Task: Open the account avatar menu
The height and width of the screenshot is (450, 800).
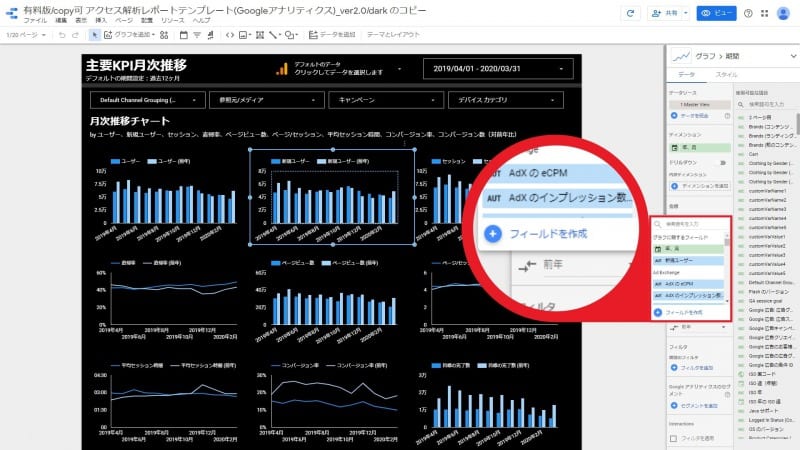Action: tap(783, 13)
